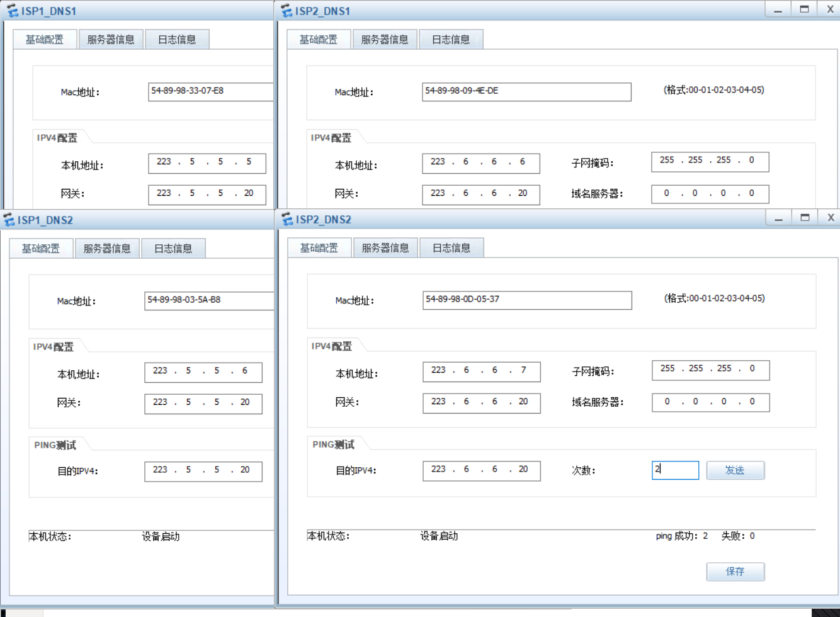This screenshot has height=617, width=840.
Task: Click the ISP2_DNS1 window title text
Action: coord(322,11)
